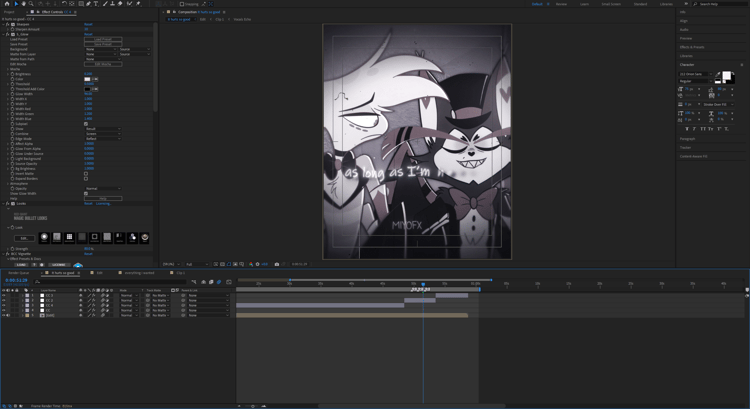Expand the CC 4 layer properties twirl

(22, 305)
